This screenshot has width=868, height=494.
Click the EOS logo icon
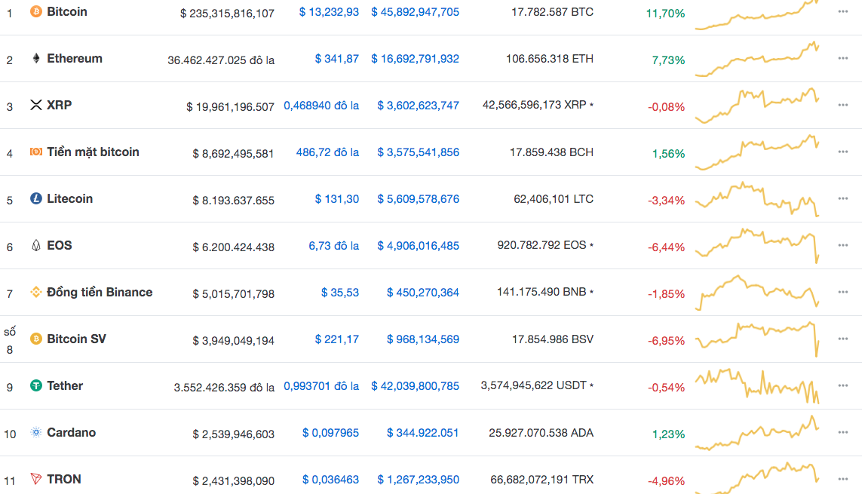point(36,245)
